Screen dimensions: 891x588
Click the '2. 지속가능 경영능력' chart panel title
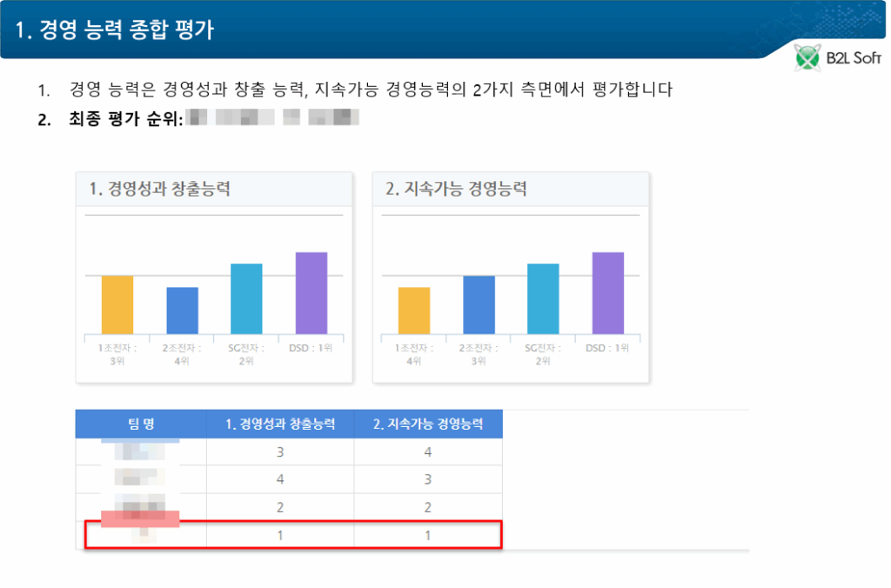click(x=456, y=189)
